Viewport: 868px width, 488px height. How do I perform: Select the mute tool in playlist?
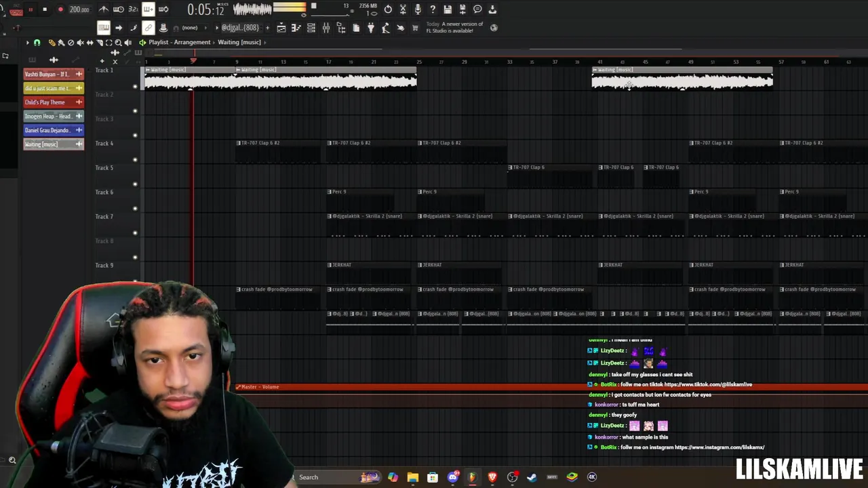click(80, 43)
